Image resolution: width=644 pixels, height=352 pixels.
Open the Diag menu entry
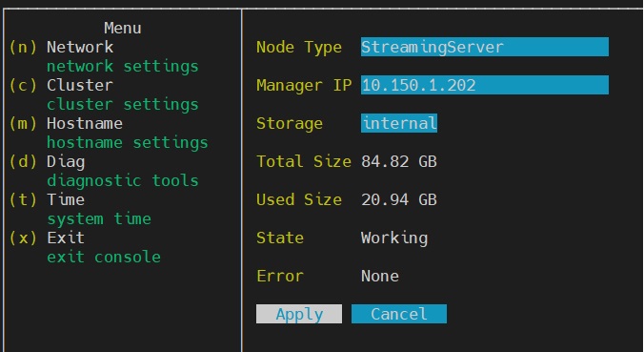[66, 161]
